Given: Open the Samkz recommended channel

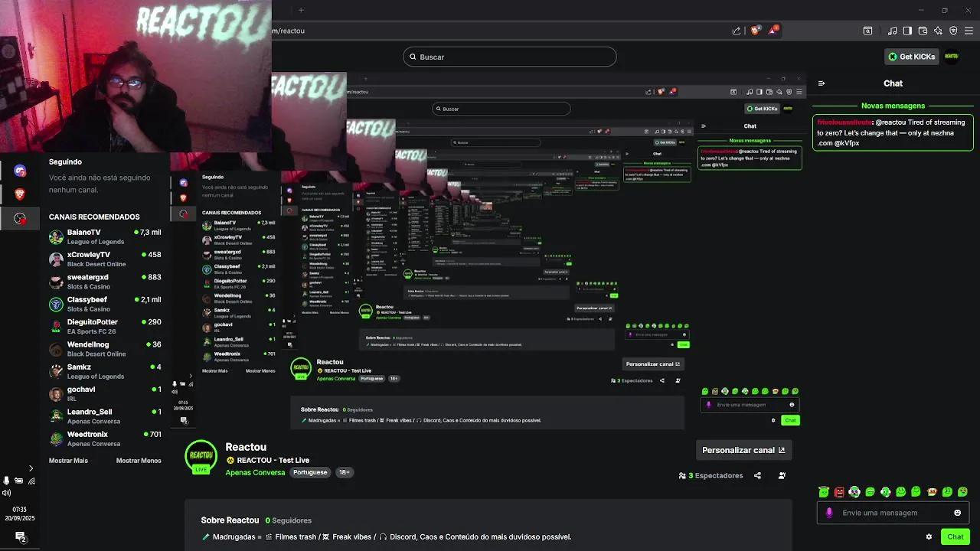Looking at the screenshot, I should point(105,371).
